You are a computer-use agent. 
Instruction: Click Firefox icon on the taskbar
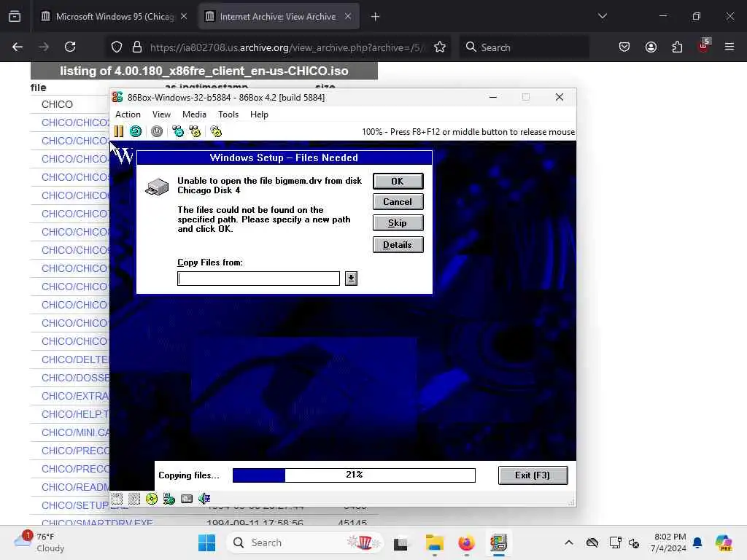pos(466,542)
